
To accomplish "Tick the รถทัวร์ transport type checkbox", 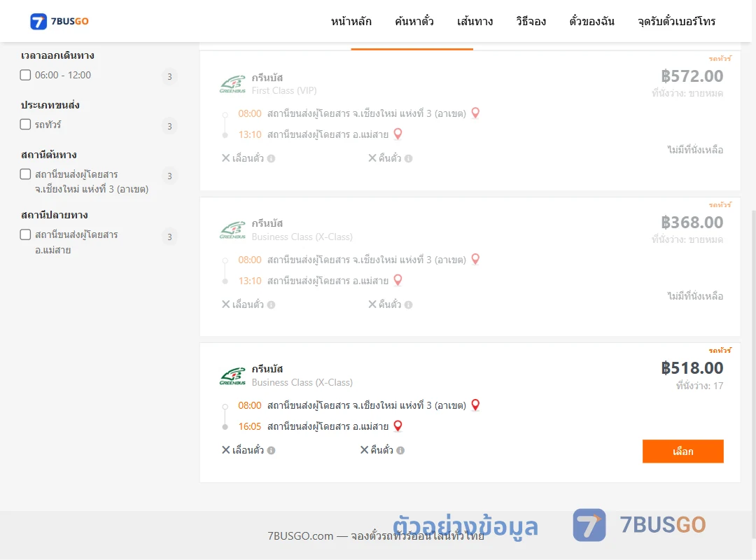I will pyautogui.click(x=26, y=125).
